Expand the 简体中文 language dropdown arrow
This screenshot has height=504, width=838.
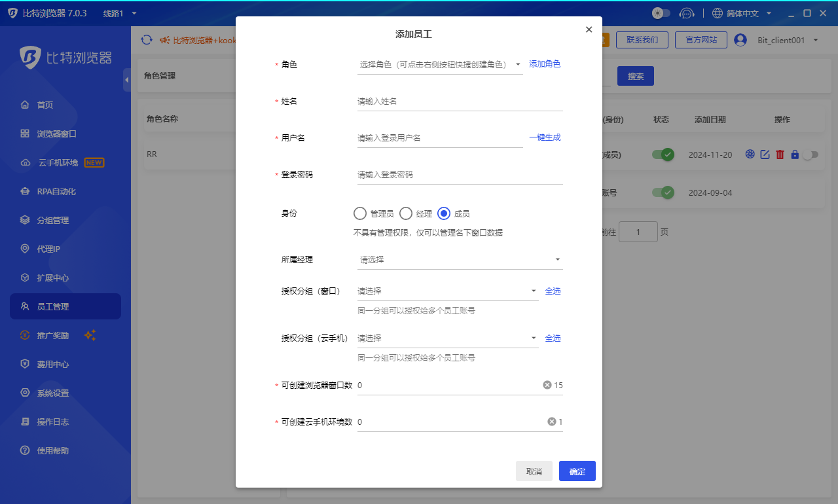tap(769, 13)
